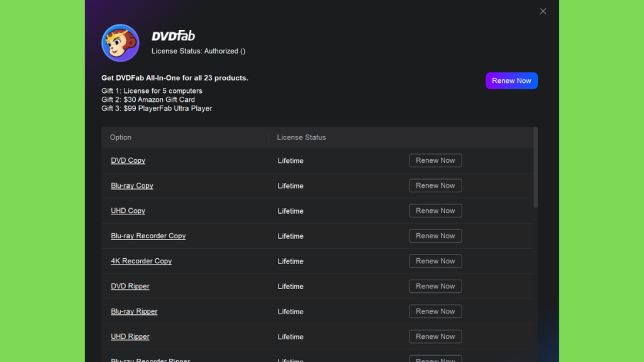This screenshot has height=362, width=644.
Task: Open the DVD Copy product link
Action: coord(128,160)
